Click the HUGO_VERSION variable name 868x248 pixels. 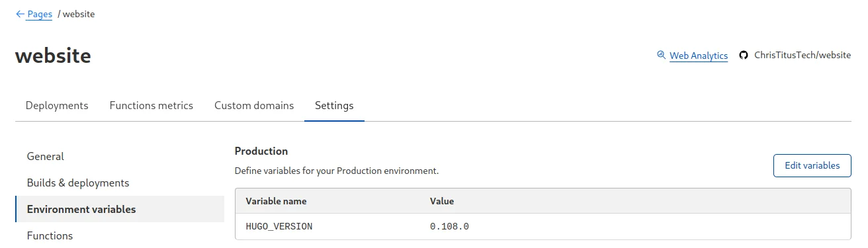coord(279,226)
